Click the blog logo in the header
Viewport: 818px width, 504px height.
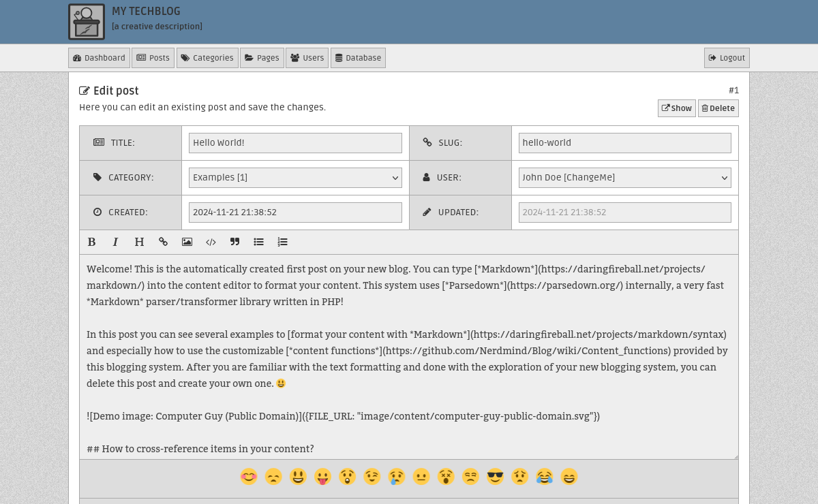87,22
